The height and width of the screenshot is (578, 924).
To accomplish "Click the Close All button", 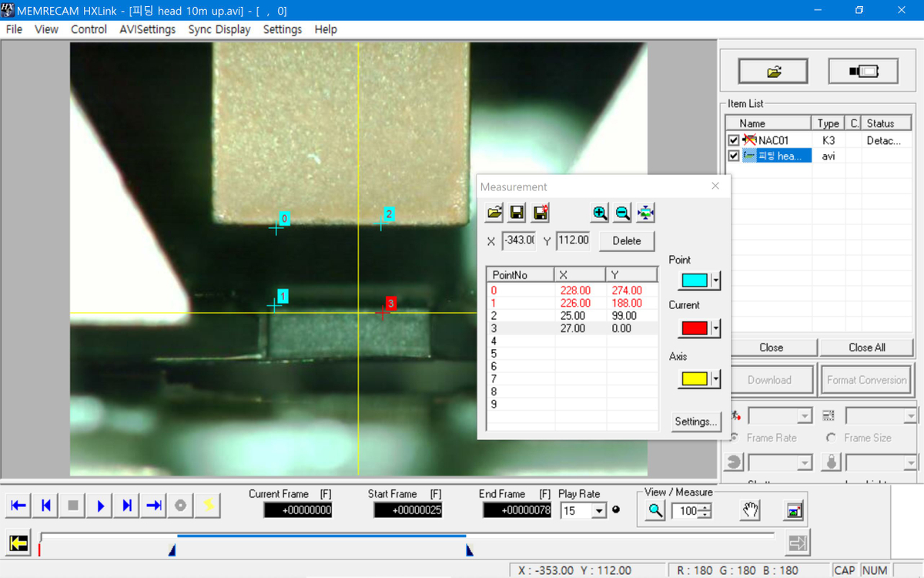I will click(x=866, y=348).
